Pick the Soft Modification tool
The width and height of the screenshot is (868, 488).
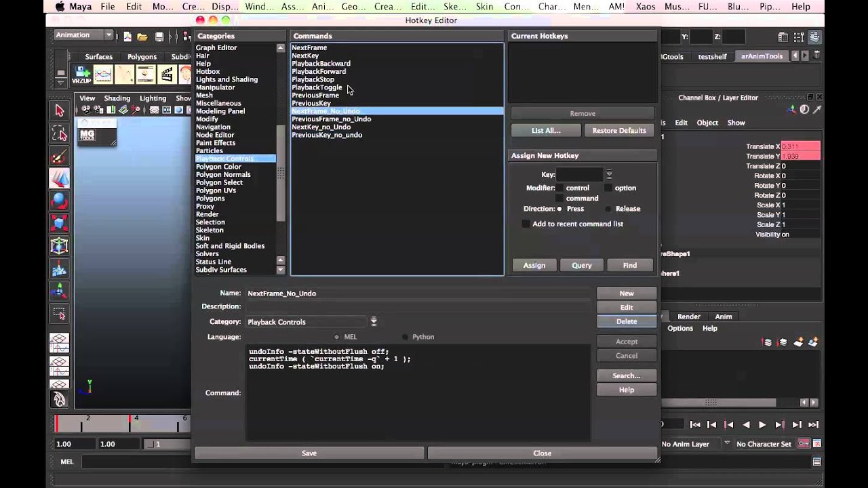[60, 269]
